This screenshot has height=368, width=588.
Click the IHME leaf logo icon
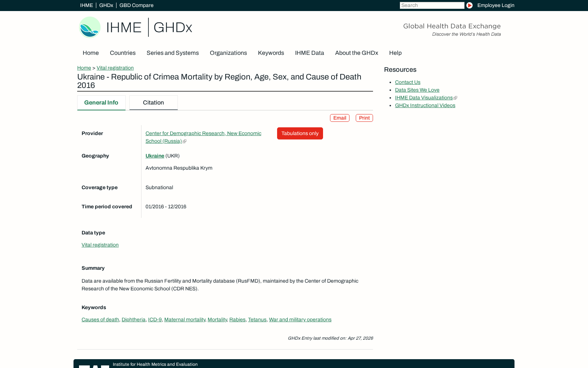pyautogui.click(x=90, y=27)
